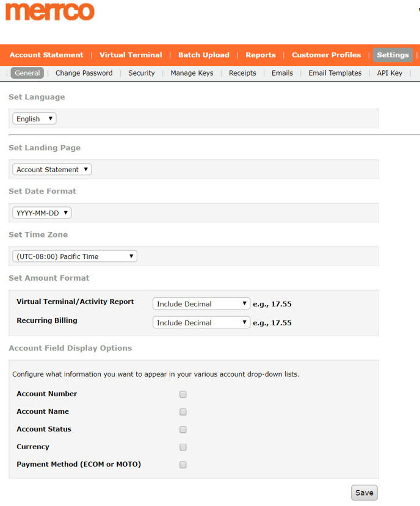The height and width of the screenshot is (506, 420).
Task: Toggle the Currency display checkbox
Action: [183, 447]
